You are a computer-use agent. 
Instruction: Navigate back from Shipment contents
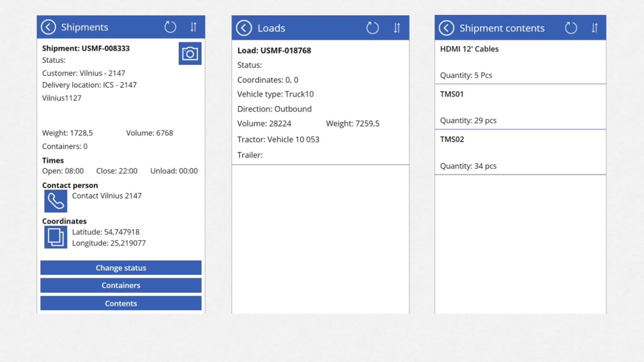pos(446,27)
